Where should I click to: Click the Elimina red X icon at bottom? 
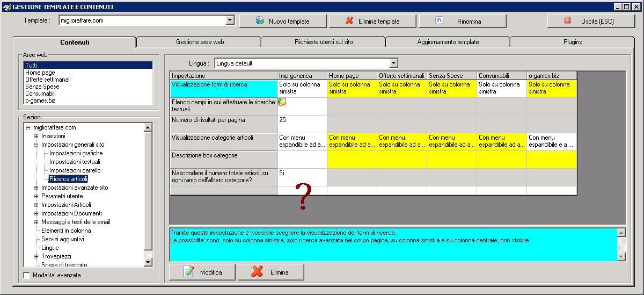(x=257, y=272)
